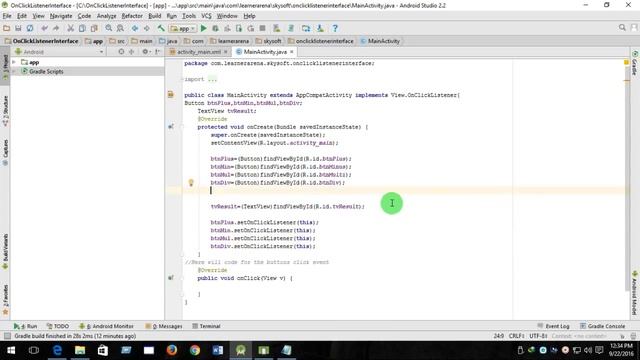The height and width of the screenshot is (360, 640).
Task: Click the yellow lightbulb intention icon
Action: click(191, 182)
